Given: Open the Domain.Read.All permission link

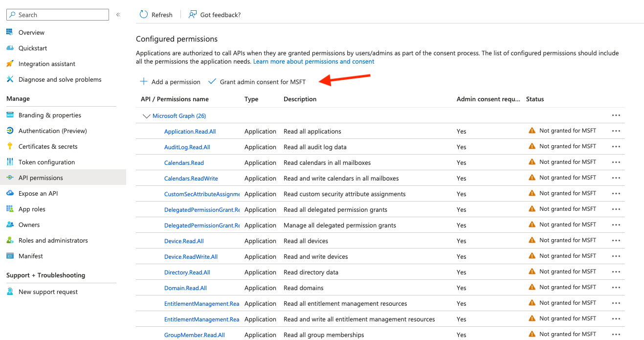Looking at the screenshot, I should pyautogui.click(x=185, y=288).
